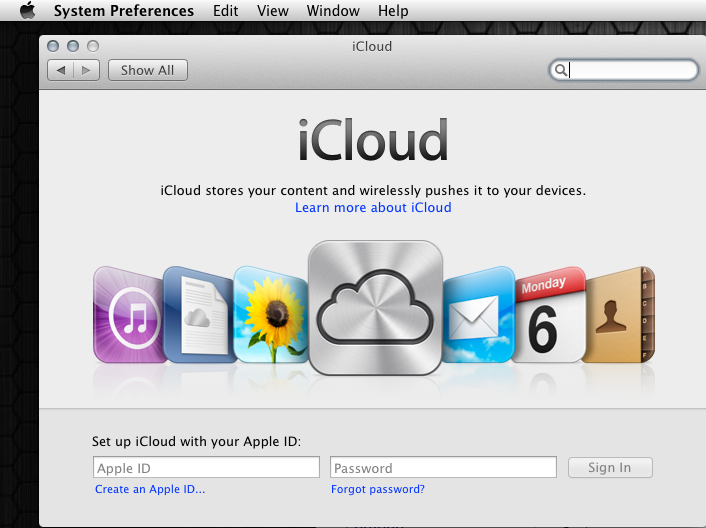
Task: Click the Contacts address book icon
Action: click(x=620, y=314)
